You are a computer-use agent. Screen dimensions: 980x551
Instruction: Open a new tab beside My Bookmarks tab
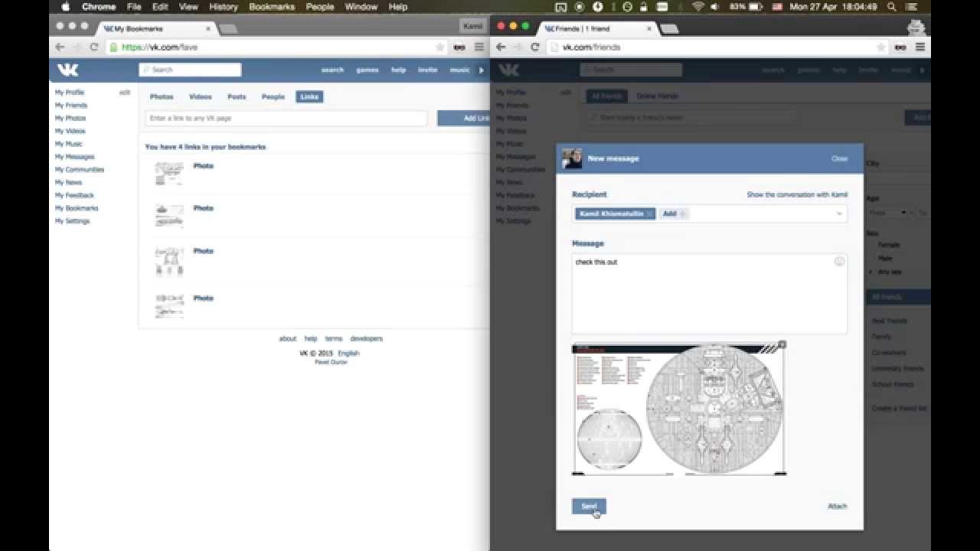point(228,29)
